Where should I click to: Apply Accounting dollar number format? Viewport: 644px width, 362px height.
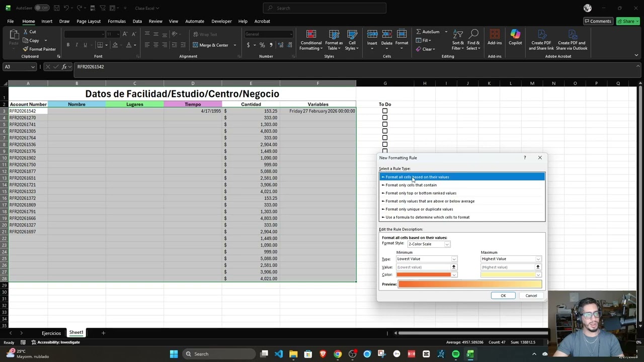[x=248, y=45]
